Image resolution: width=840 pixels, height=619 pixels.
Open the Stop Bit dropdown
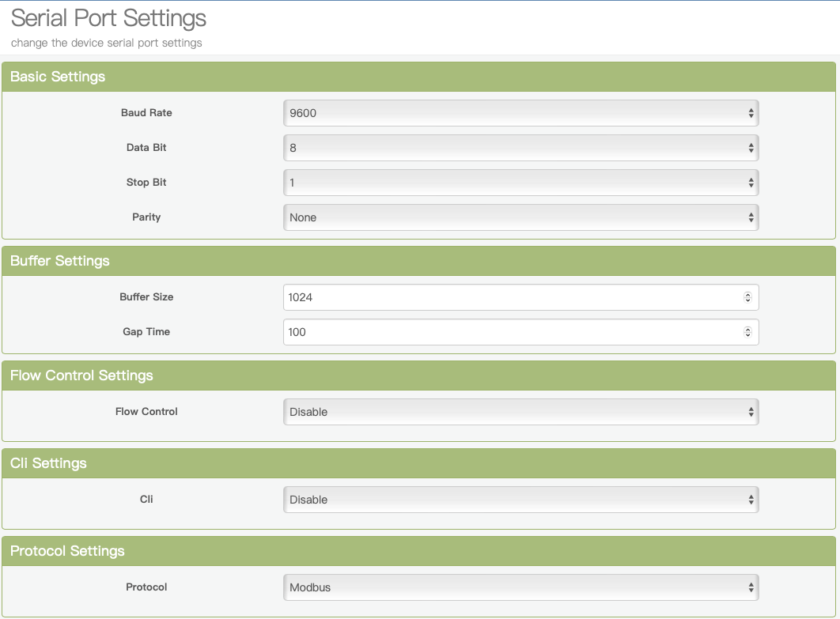520,183
